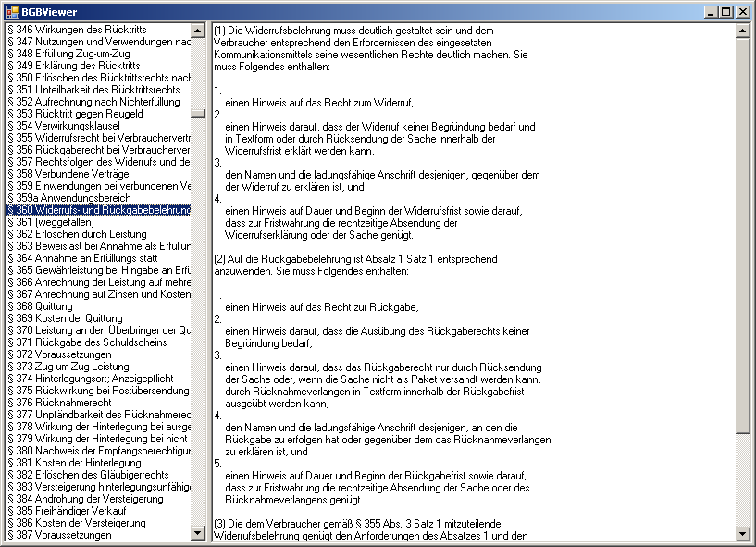Viewport: 756px width, 547px height.
Task: Open § 383 Versteigerung hinterlegungsunfähiger entry
Action: point(98,488)
